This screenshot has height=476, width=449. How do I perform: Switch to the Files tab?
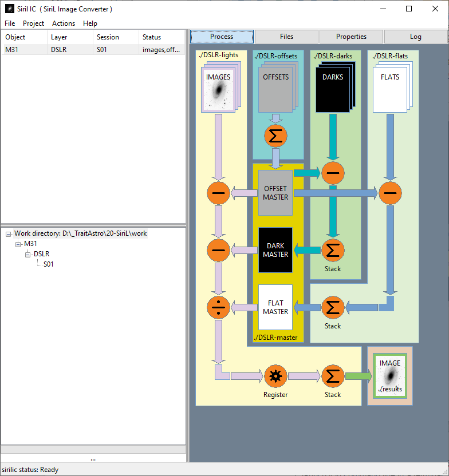pos(286,37)
